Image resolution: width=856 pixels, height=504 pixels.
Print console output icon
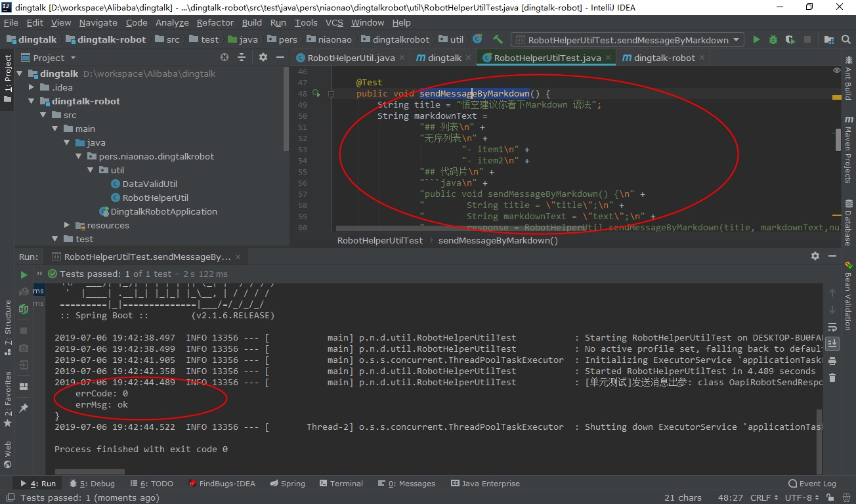coord(832,360)
